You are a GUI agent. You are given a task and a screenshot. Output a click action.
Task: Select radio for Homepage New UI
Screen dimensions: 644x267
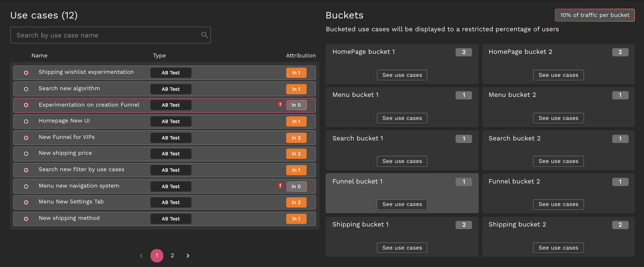click(x=26, y=121)
